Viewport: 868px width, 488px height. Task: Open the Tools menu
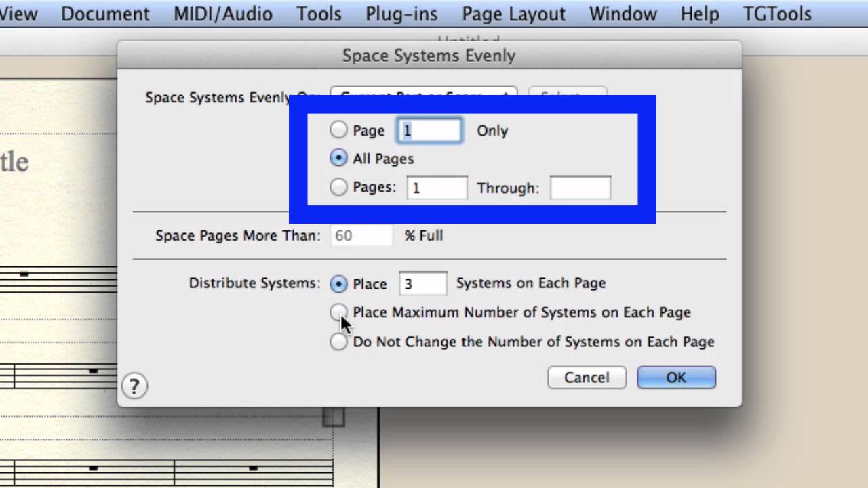pos(319,14)
